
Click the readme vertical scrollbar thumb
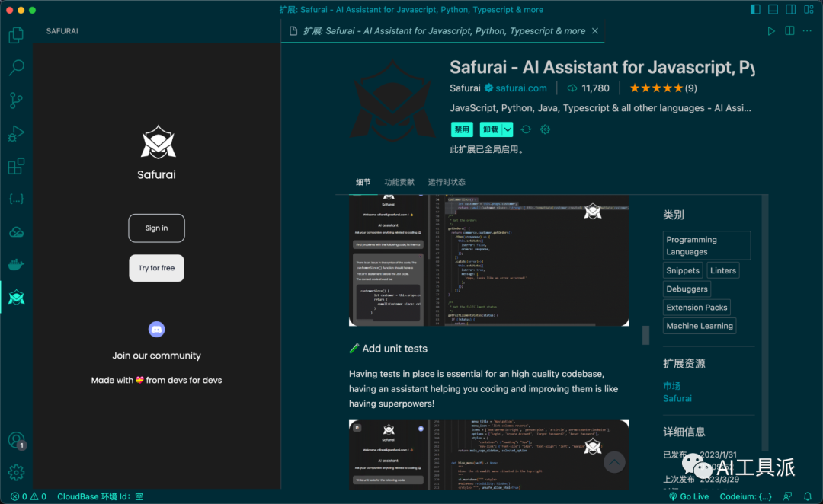(645, 335)
